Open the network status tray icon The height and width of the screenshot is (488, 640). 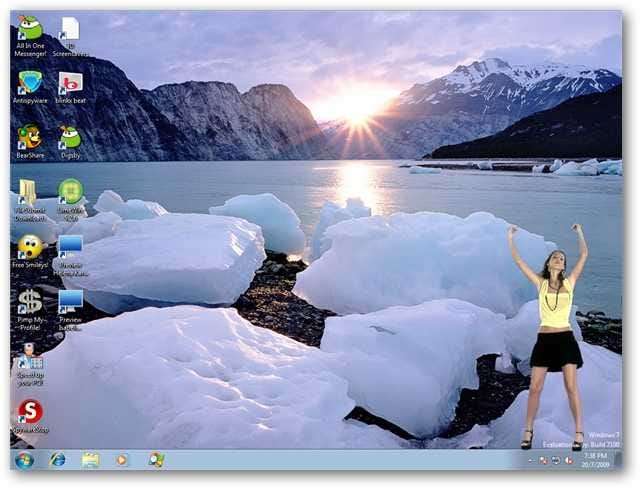[556, 460]
